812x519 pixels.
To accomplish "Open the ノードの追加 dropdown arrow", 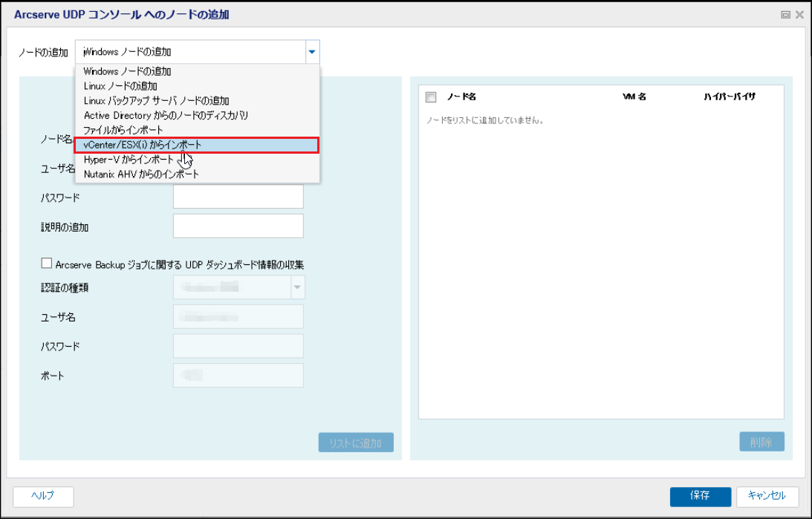I will point(312,52).
